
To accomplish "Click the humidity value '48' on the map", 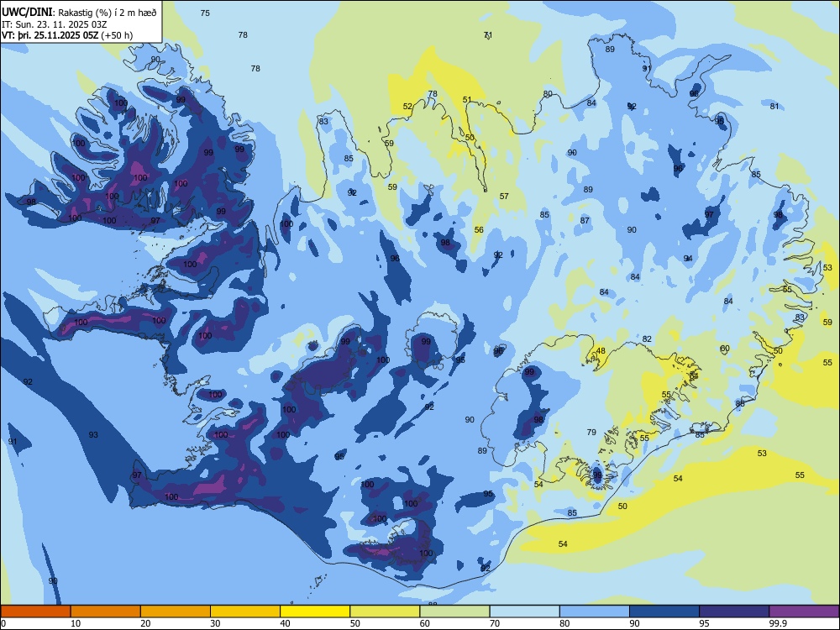I will [601, 351].
